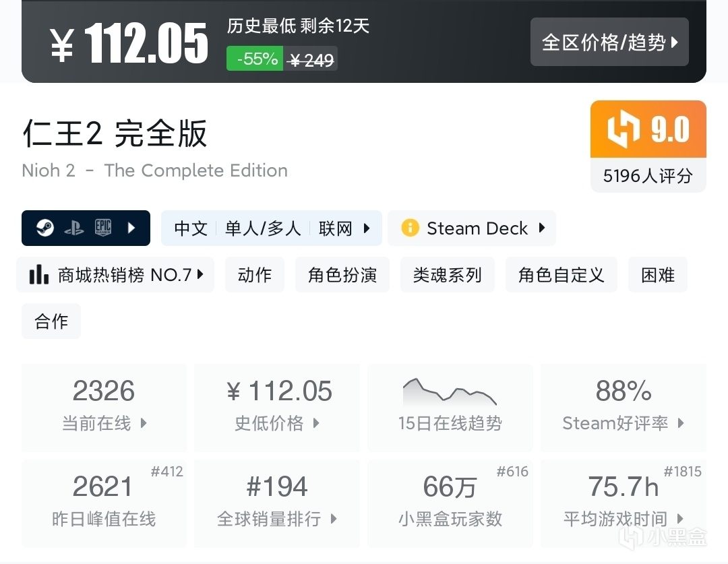Image resolution: width=728 pixels, height=564 pixels.
Task: Click the Steam platform icon
Action: click(x=46, y=228)
